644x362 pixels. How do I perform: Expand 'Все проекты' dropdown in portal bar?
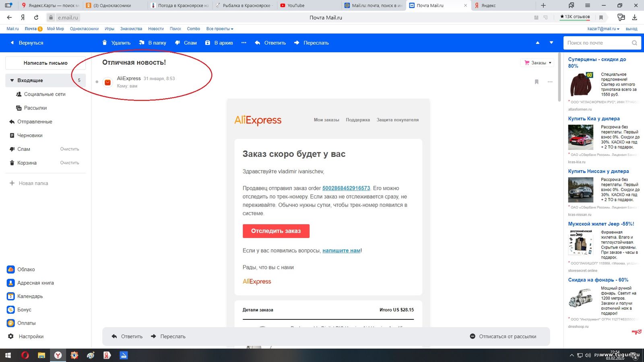click(x=220, y=29)
